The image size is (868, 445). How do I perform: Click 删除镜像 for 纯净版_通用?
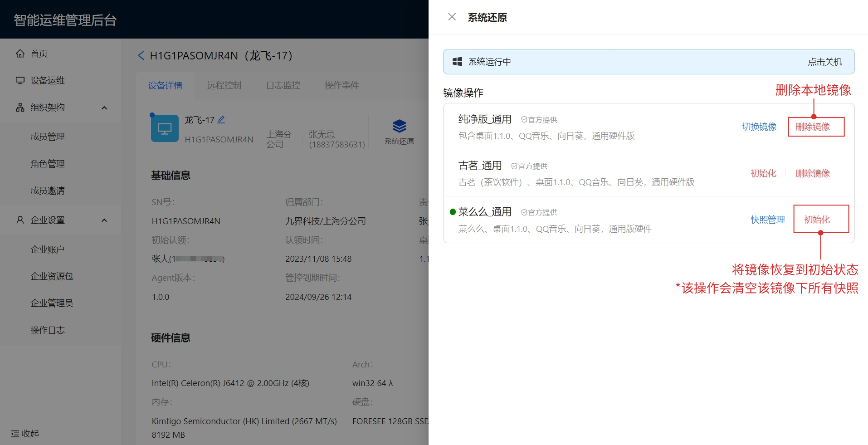813,127
